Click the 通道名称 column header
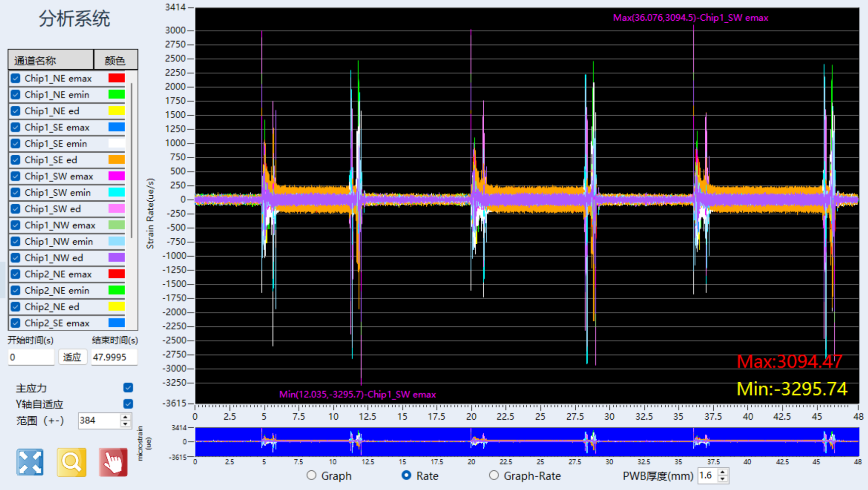 pyautogui.click(x=51, y=60)
